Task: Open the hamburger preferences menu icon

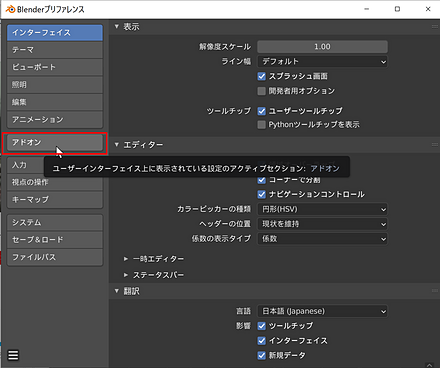Action: 13,355
